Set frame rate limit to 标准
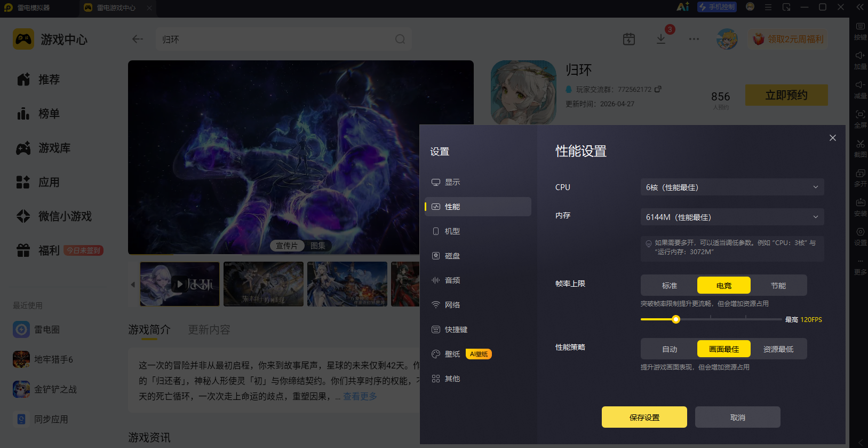Image resolution: width=868 pixels, height=448 pixels. (670, 286)
